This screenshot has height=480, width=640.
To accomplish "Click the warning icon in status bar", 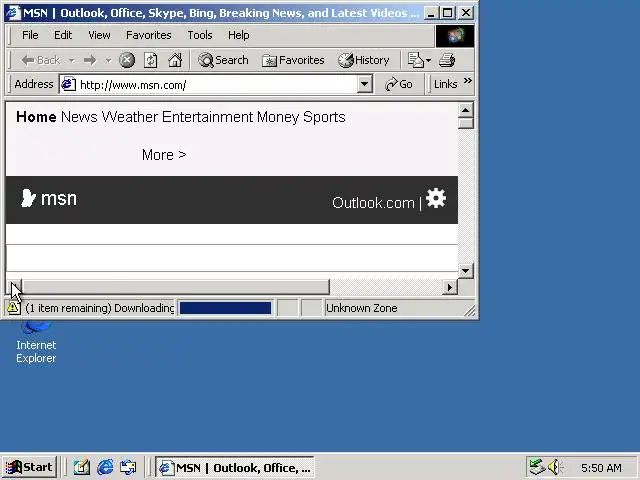I will click(x=13, y=308).
